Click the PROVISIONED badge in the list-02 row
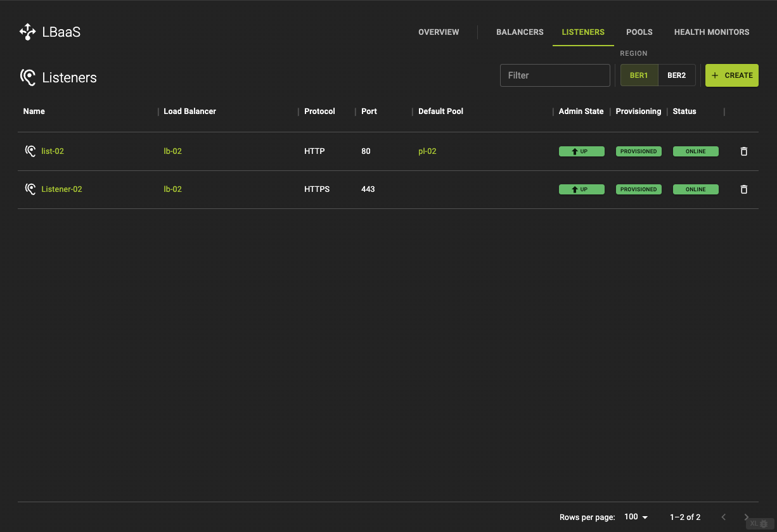 pyautogui.click(x=639, y=151)
